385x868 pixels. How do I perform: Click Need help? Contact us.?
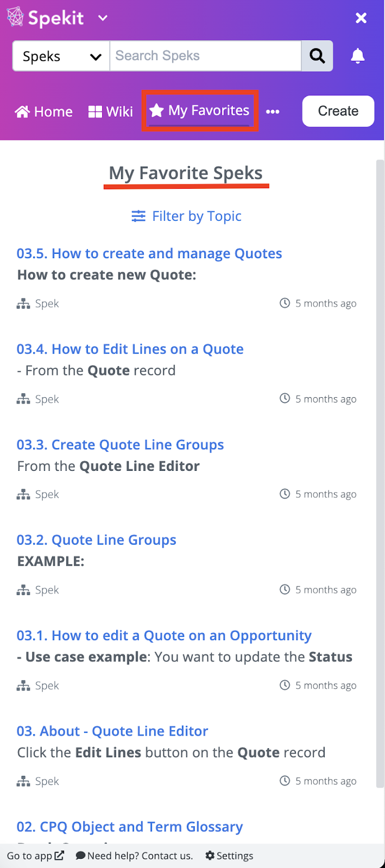pyautogui.click(x=134, y=856)
